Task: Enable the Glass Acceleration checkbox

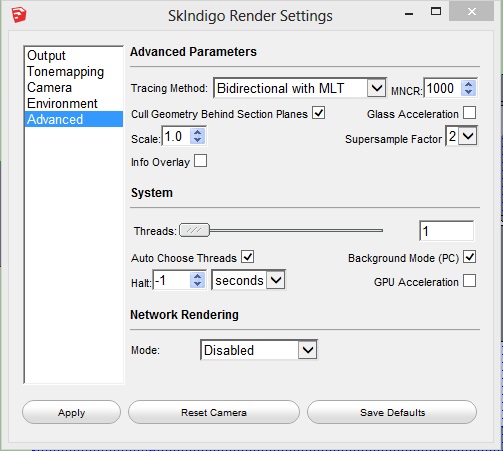Action: click(x=469, y=113)
